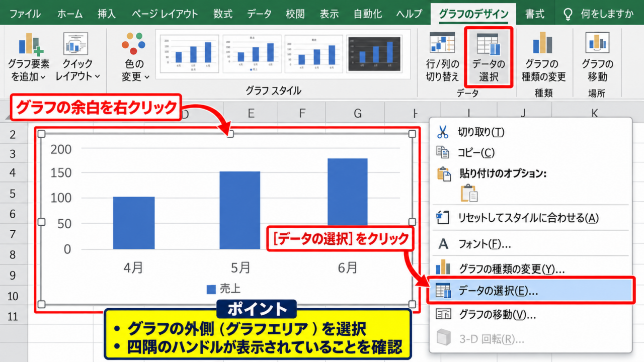Open the ヘルプ ribbon tab
The width and height of the screenshot is (644, 362).
(409, 14)
